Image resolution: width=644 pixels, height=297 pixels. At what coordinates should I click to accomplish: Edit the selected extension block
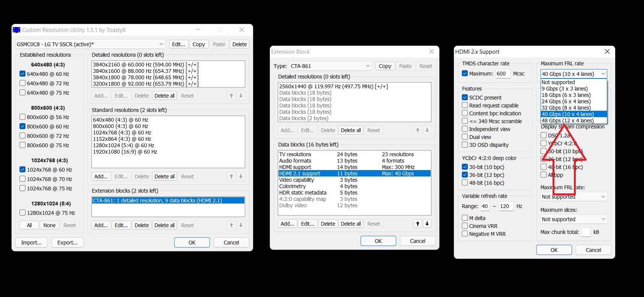tap(121, 225)
